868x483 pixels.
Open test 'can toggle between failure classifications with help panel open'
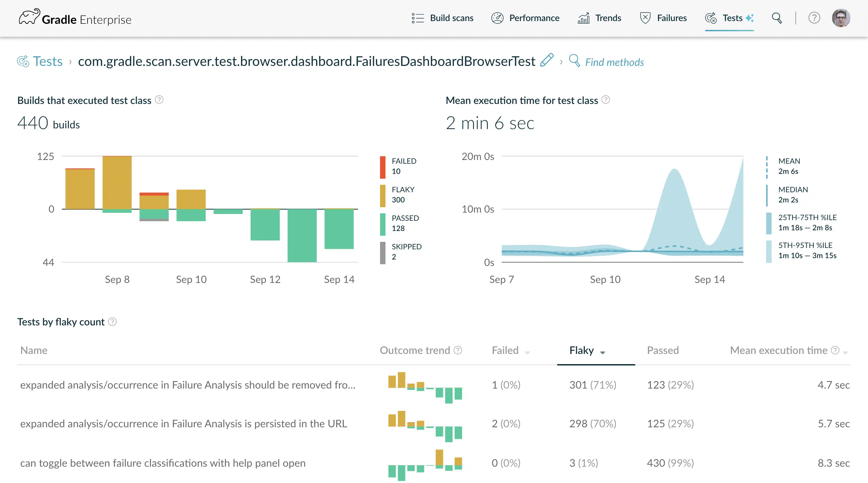coord(163,463)
